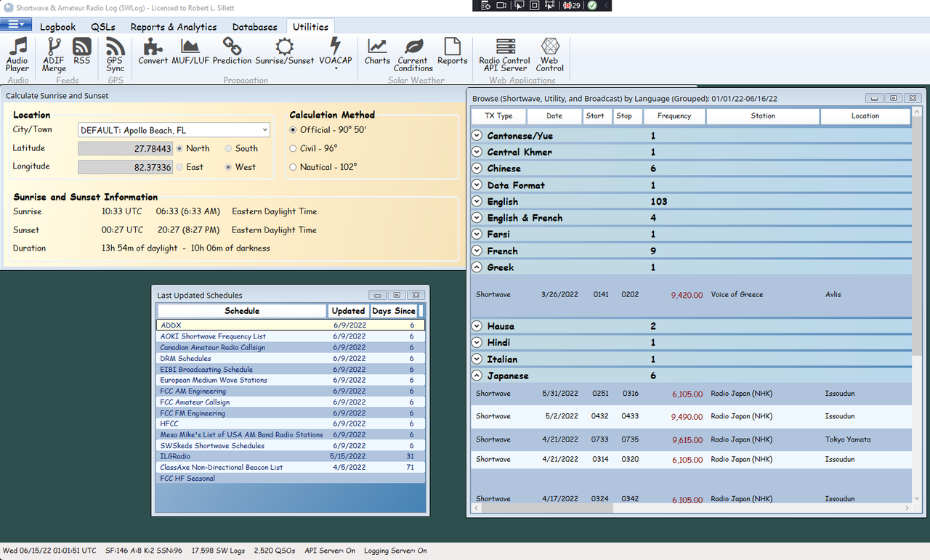This screenshot has width=930, height=560.
Task: Collapse the Greek language group
Action: pyautogui.click(x=477, y=267)
